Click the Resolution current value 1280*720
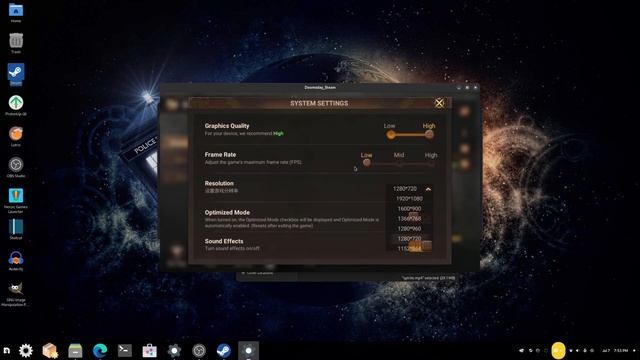This screenshot has width=640, height=360. pos(405,189)
